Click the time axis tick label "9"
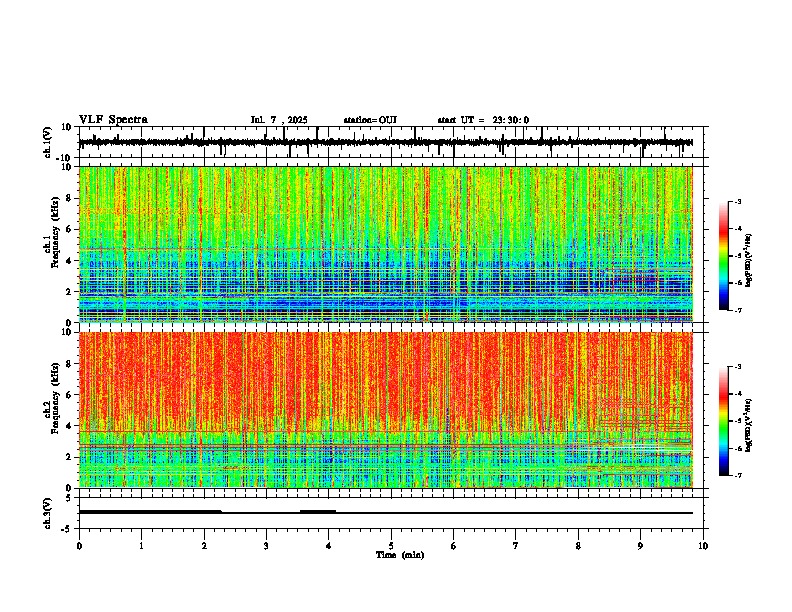 [x=640, y=546]
